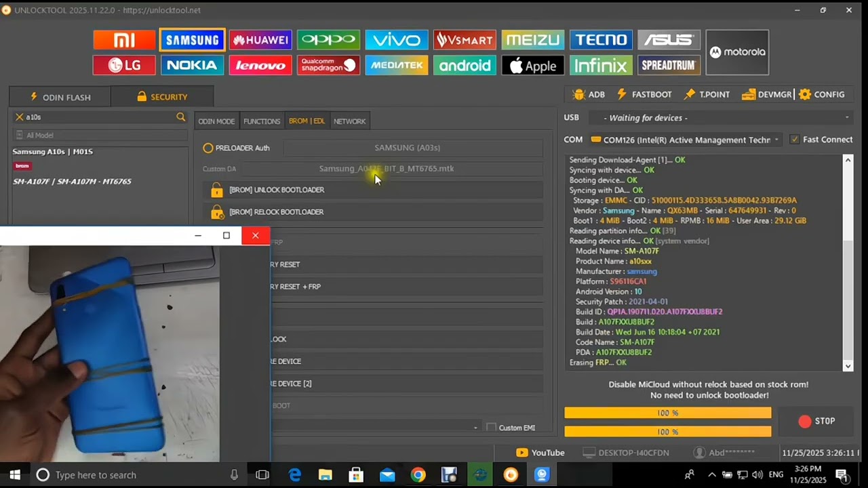Select the Apple brand logo
868x488 pixels.
pos(533,65)
